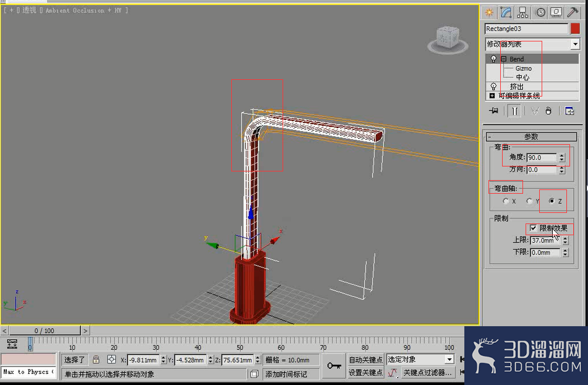Click the isolate selection box icon
This screenshot has width=588, height=385.
coord(254,374)
